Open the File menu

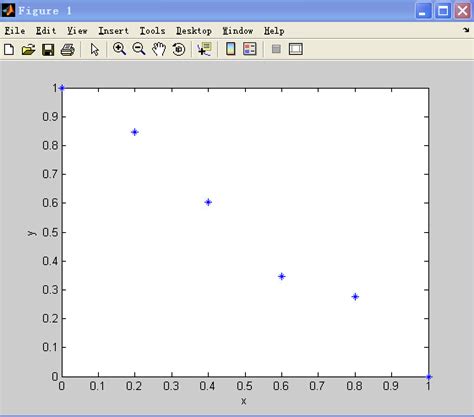(15, 31)
